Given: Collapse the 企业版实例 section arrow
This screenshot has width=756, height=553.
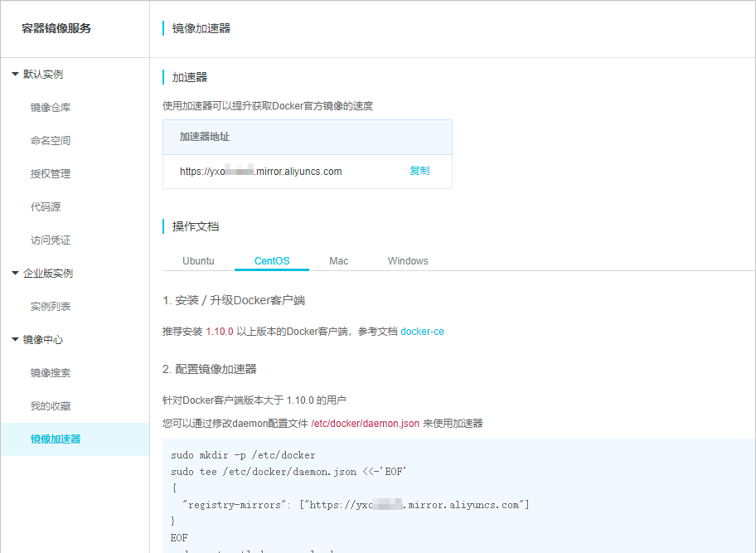Looking at the screenshot, I should (15, 274).
